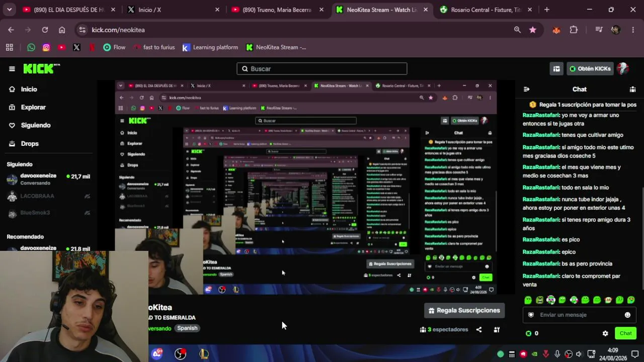Open the volume speaker in system tray
The width and height of the screenshot is (644, 362).
pyautogui.click(x=579, y=354)
